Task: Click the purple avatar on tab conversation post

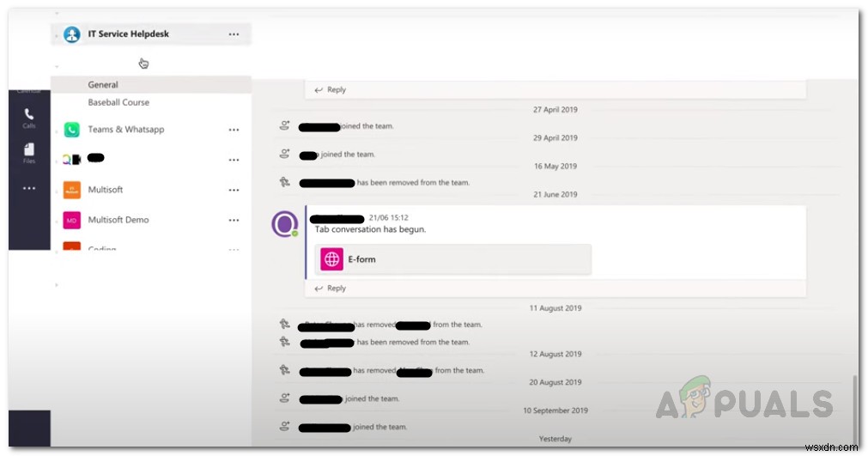Action: pyautogui.click(x=284, y=223)
